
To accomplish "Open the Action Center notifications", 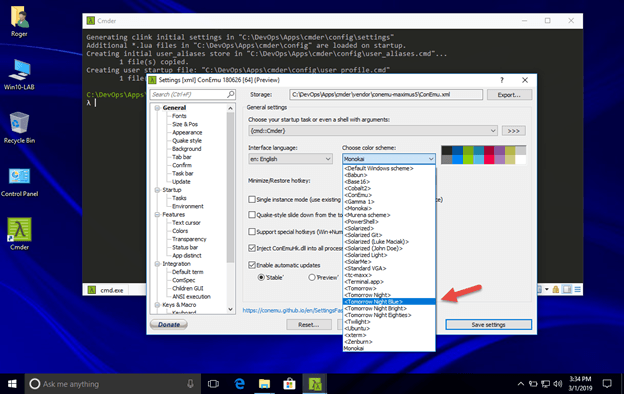I will click(x=607, y=384).
